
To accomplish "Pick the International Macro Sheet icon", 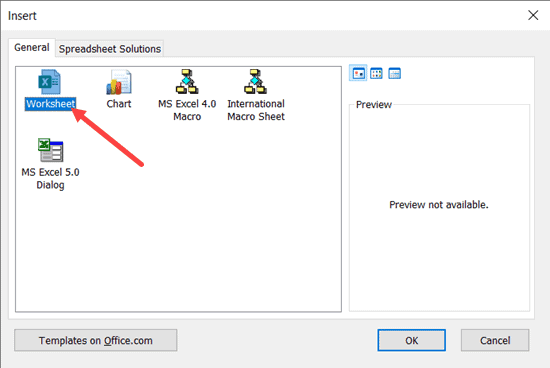I will pyautogui.click(x=255, y=82).
